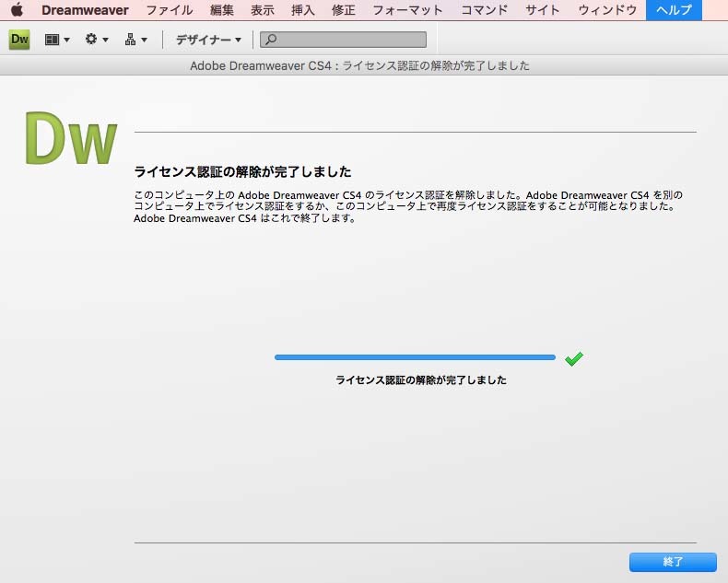Click the completed blue progress bar
This screenshot has width=728, height=583.
[415, 357]
